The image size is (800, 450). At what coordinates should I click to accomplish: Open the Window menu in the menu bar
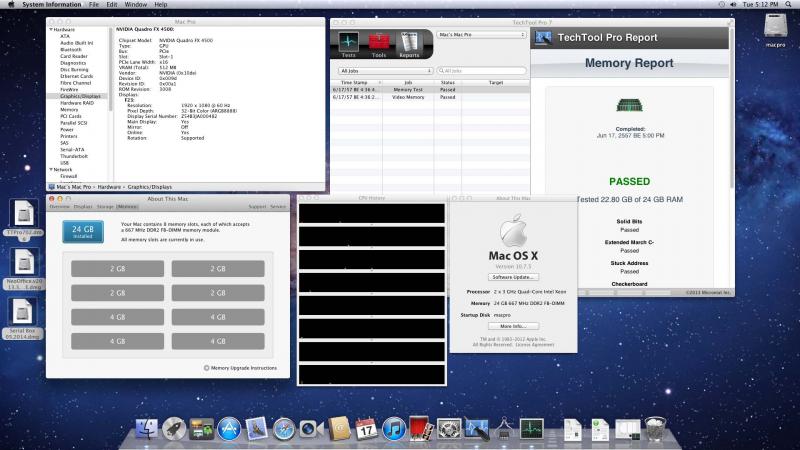click(x=136, y=5)
